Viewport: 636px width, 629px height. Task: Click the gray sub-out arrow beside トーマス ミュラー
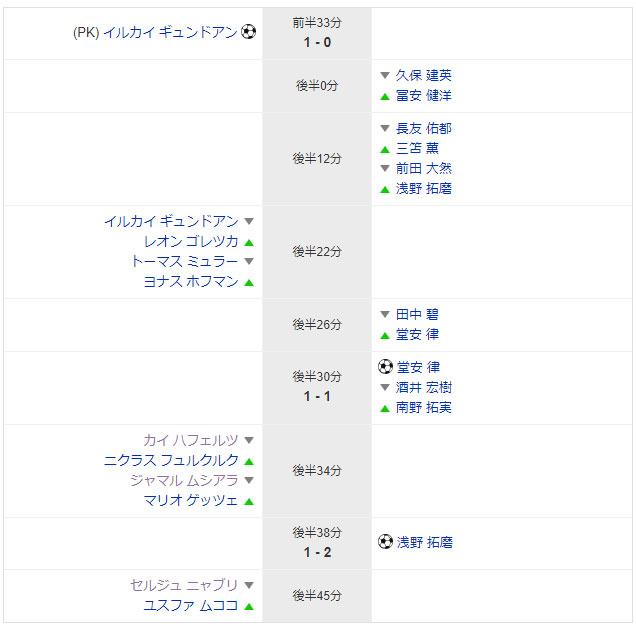[x=249, y=261]
